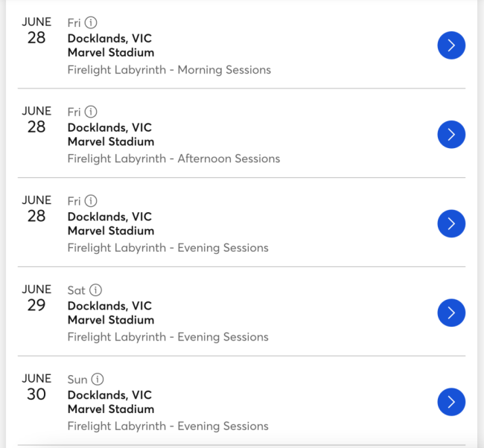This screenshot has height=448, width=484.
Task: Open June 30 Firelight Labyrinth Evening Sessions title
Action: click(168, 426)
